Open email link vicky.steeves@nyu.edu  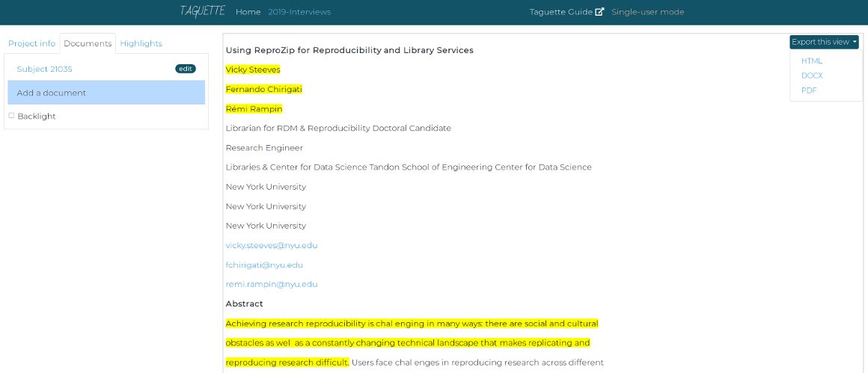pos(272,244)
